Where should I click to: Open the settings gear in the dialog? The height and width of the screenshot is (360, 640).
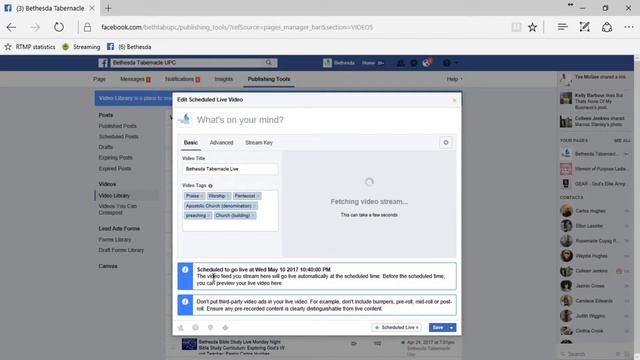click(x=446, y=142)
